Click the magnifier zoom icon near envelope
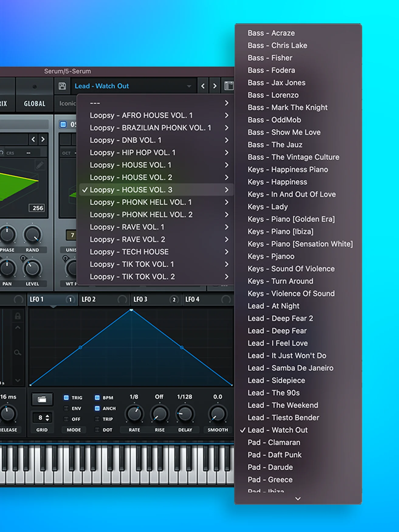Image resolution: width=399 pixels, height=532 pixels. (18, 352)
